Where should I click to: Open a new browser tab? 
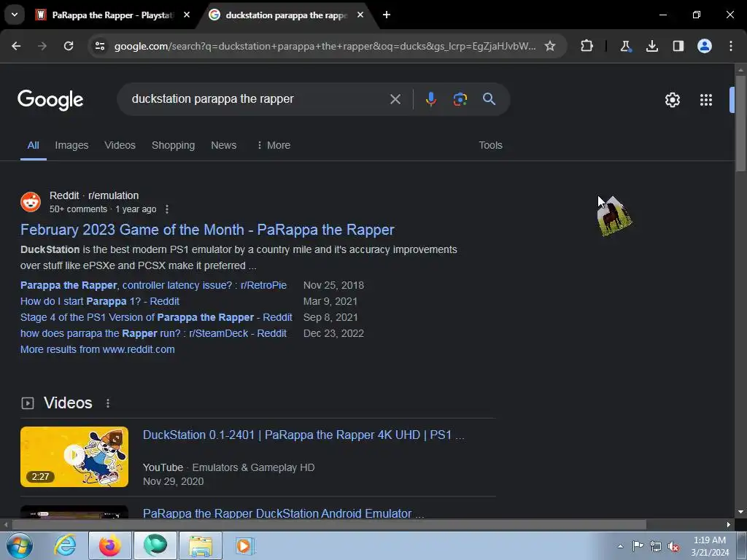coord(387,15)
